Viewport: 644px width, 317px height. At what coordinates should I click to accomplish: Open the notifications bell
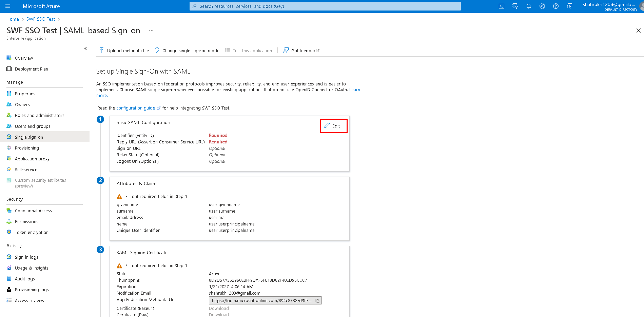[x=529, y=6]
